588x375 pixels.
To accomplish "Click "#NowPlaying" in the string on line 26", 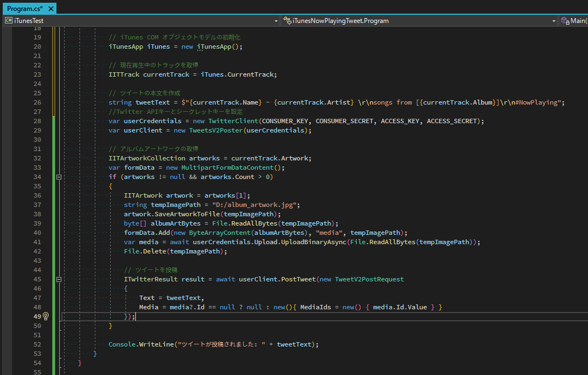I will [x=536, y=102].
